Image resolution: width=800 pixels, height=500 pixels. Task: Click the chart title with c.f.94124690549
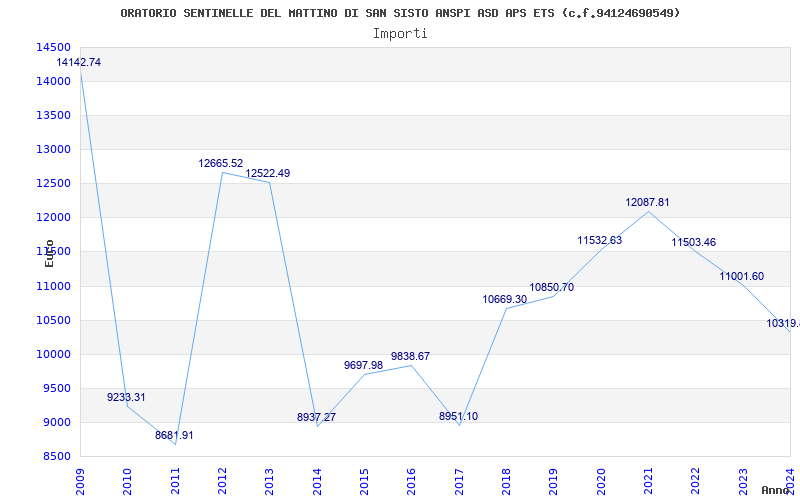pos(401,13)
